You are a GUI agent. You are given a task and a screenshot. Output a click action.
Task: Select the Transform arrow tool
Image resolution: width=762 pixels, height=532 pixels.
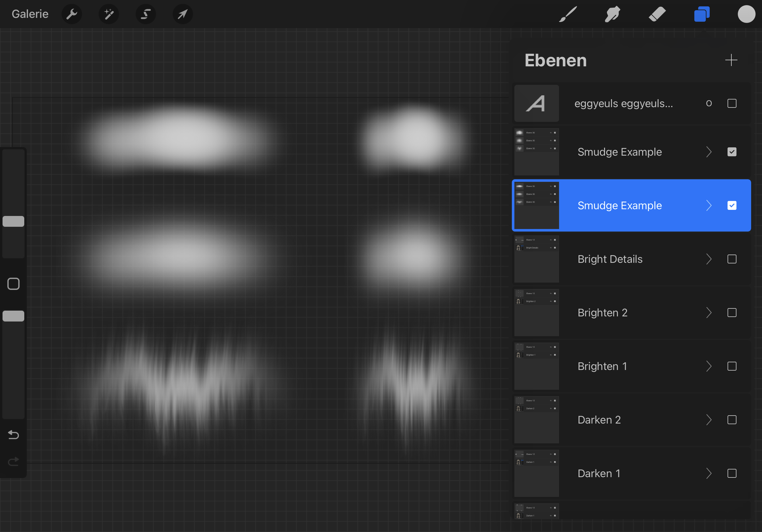point(183,14)
